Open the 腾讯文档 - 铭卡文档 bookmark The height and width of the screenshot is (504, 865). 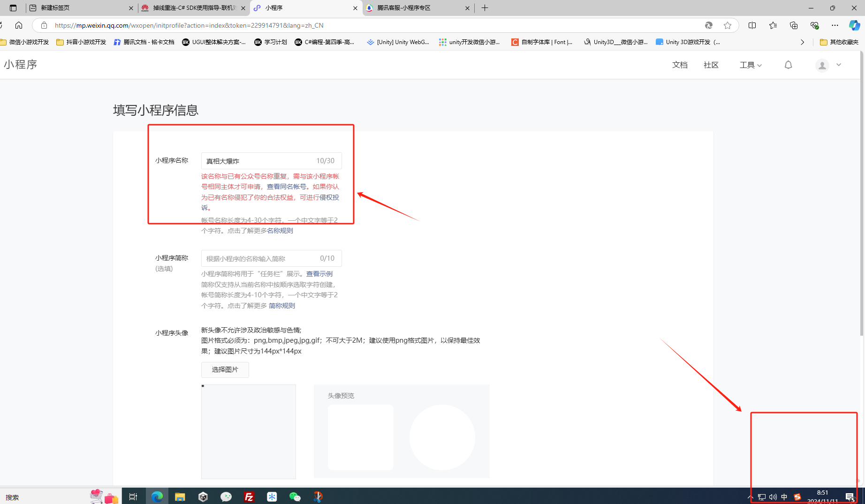pyautogui.click(x=144, y=42)
